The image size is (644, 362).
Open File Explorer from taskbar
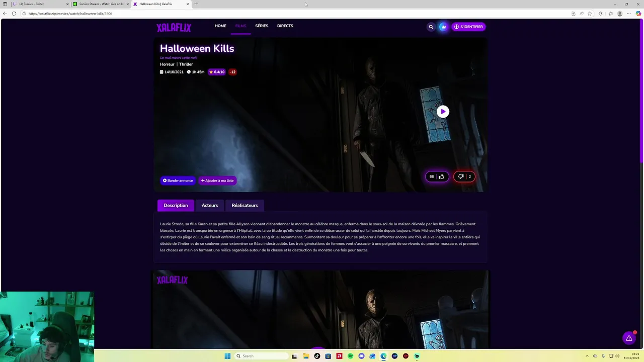tap(305, 356)
